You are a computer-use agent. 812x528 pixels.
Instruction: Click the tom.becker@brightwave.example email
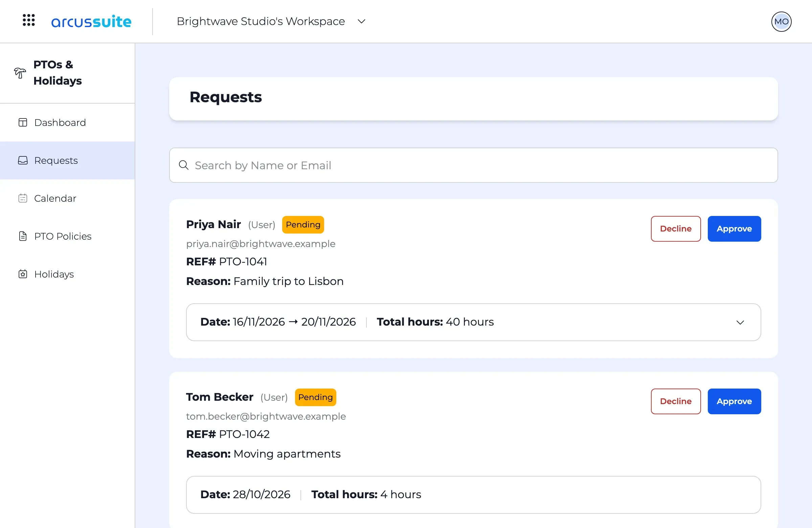click(x=266, y=416)
